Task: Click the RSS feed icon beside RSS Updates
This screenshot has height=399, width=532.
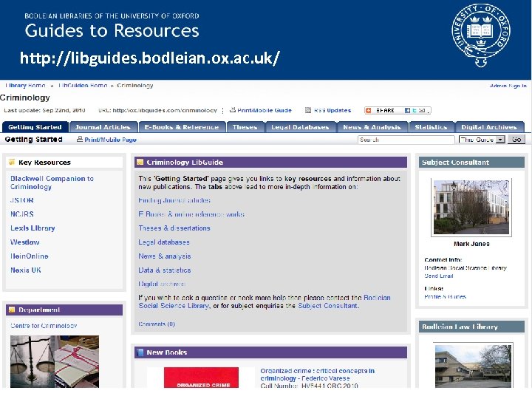Action: click(x=308, y=110)
